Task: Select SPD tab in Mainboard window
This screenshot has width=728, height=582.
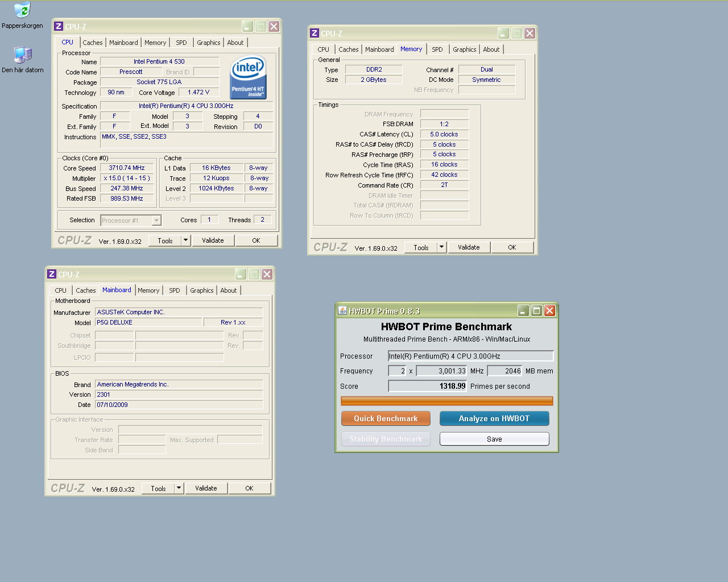Action: [174, 290]
